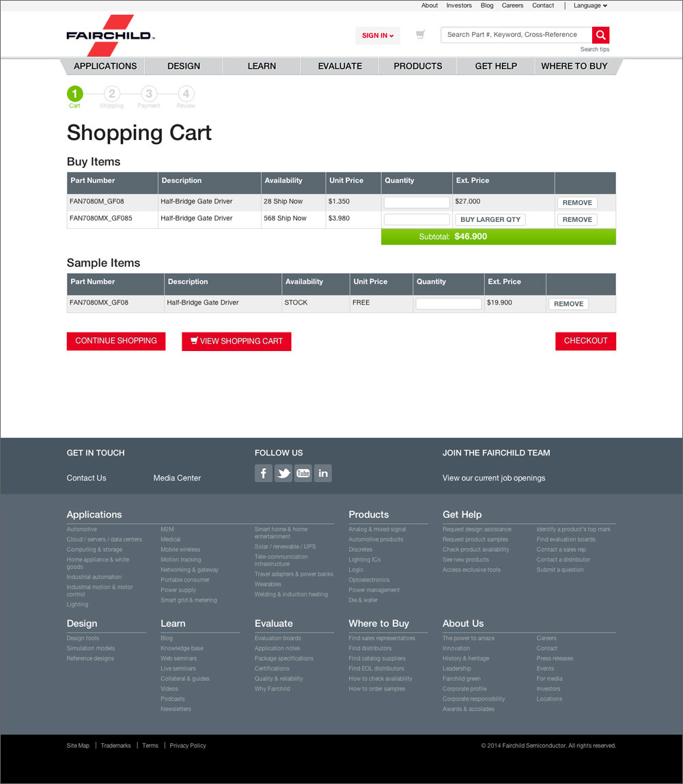Click View Shopping Cart button
The width and height of the screenshot is (683, 784).
(236, 341)
